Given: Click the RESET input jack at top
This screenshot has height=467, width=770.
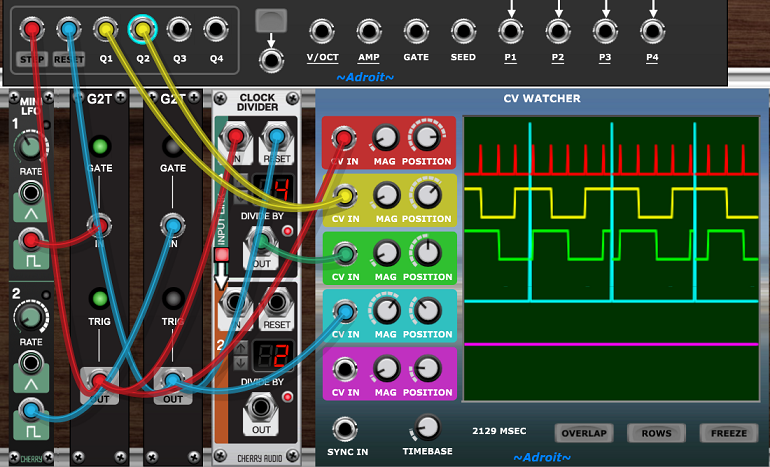Looking at the screenshot, I should click(69, 29).
